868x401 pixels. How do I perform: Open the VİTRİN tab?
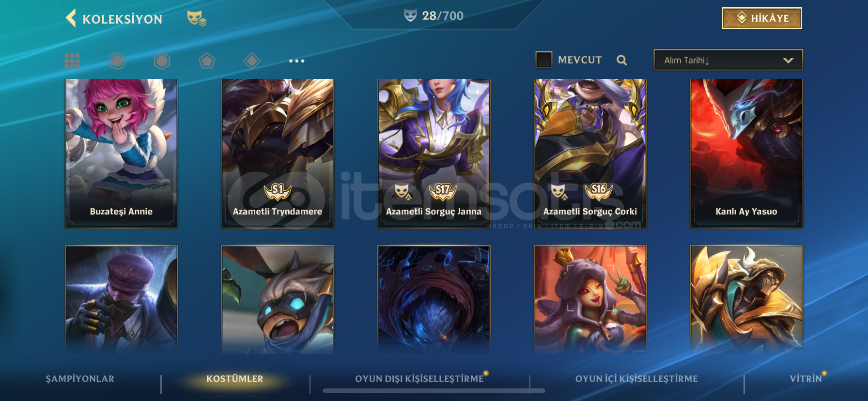pyautogui.click(x=806, y=379)
